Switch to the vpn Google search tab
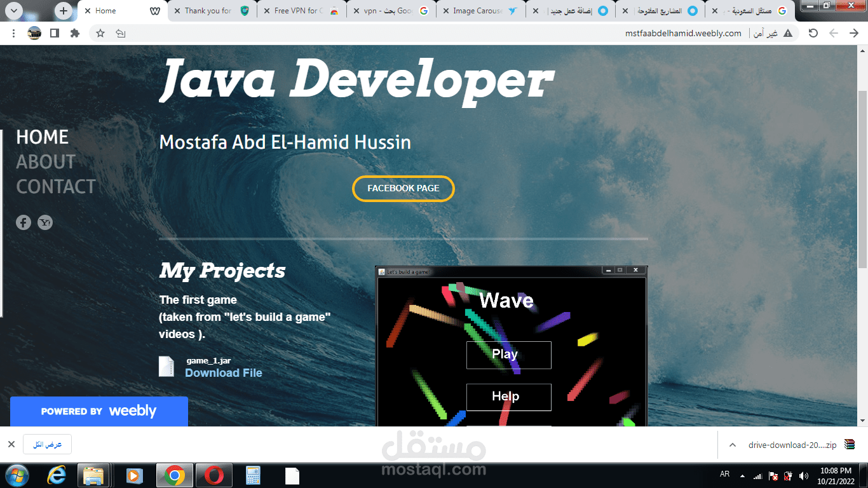Viewport: 868px width, 488px height. pos(391,11)
